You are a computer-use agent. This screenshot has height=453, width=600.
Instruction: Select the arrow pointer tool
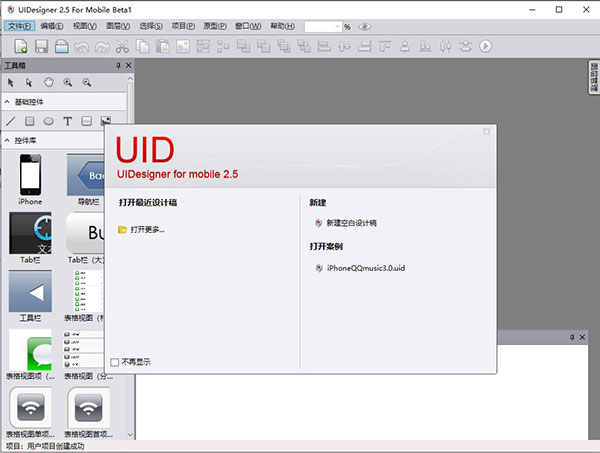[11, 82]
